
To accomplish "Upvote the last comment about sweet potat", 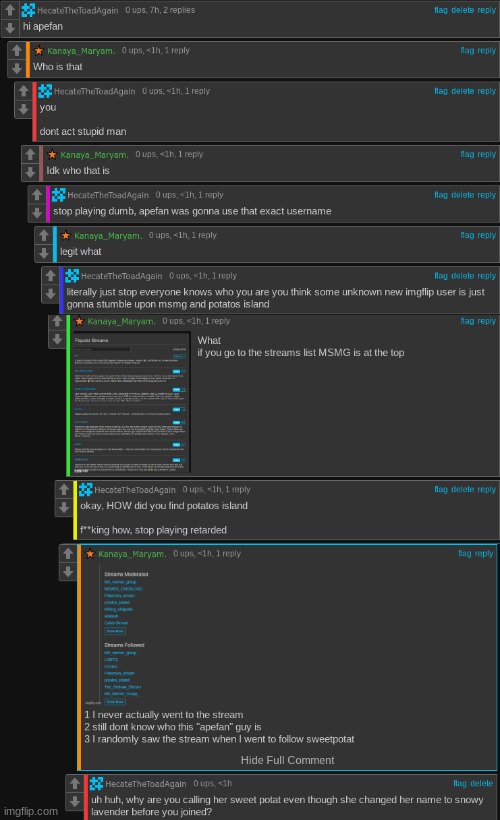I will click(75, 783).
